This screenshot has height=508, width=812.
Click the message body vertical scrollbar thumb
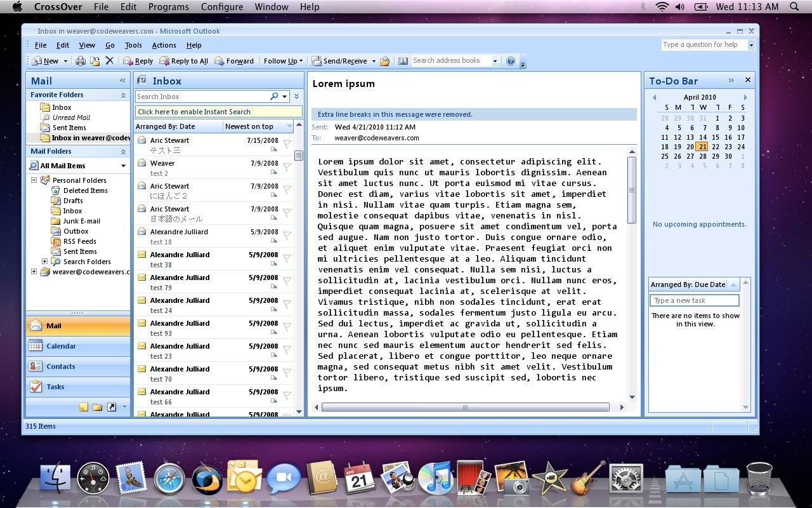coord(631,190)
